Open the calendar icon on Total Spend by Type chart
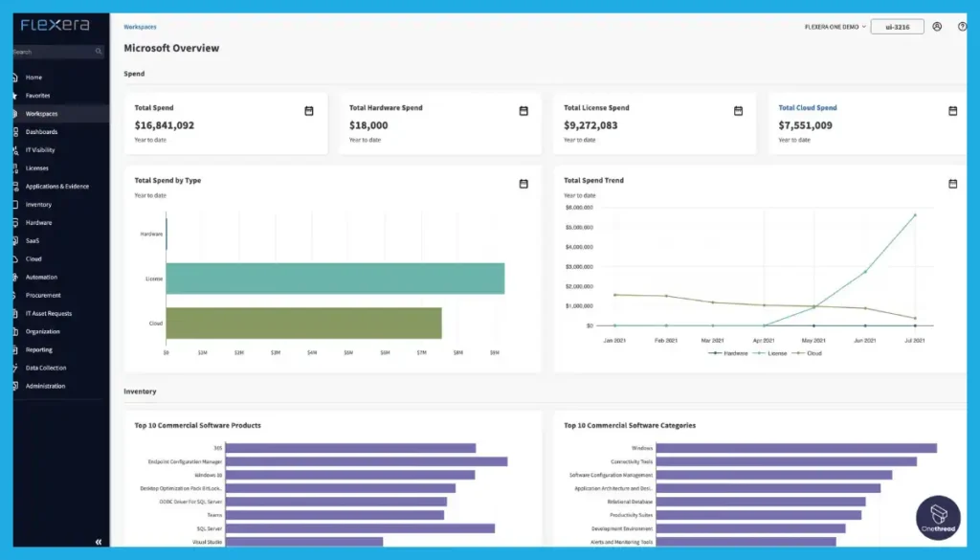This screenshot has width=980, height=560. (523, 184)
